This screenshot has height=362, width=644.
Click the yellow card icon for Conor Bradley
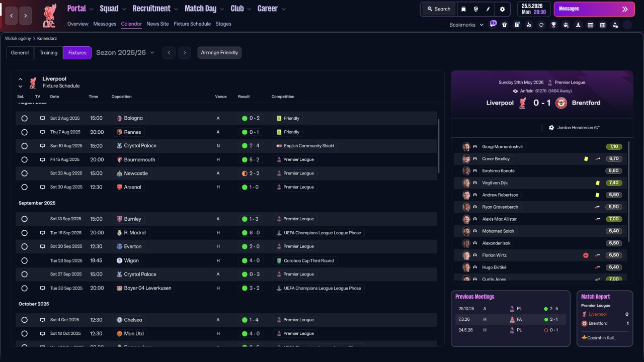pyautogui.click(x=586, y=159)
